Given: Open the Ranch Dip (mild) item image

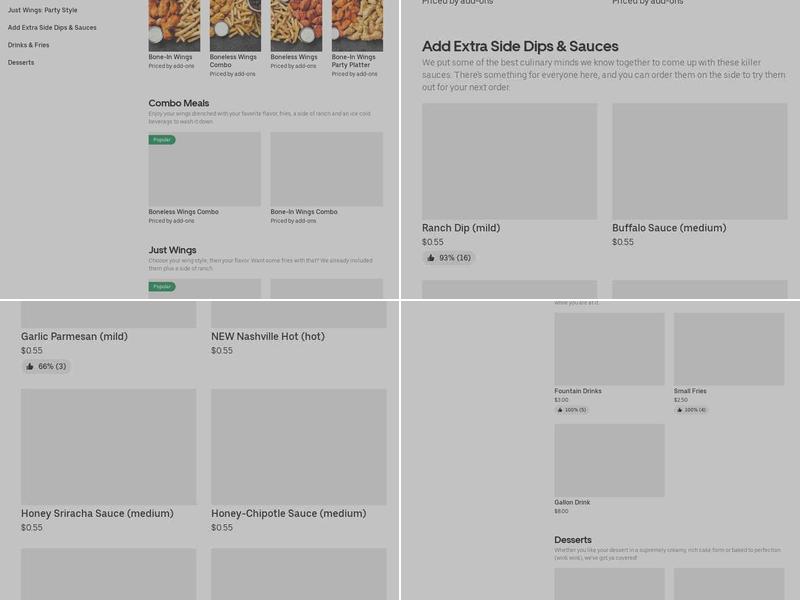Looking at the screenshot, I should tap(509, 161).
